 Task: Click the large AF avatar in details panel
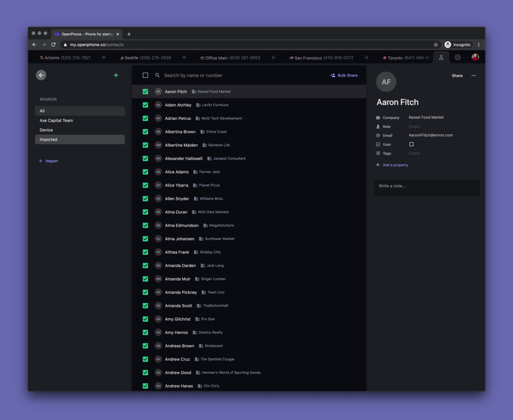pos(386,82)
